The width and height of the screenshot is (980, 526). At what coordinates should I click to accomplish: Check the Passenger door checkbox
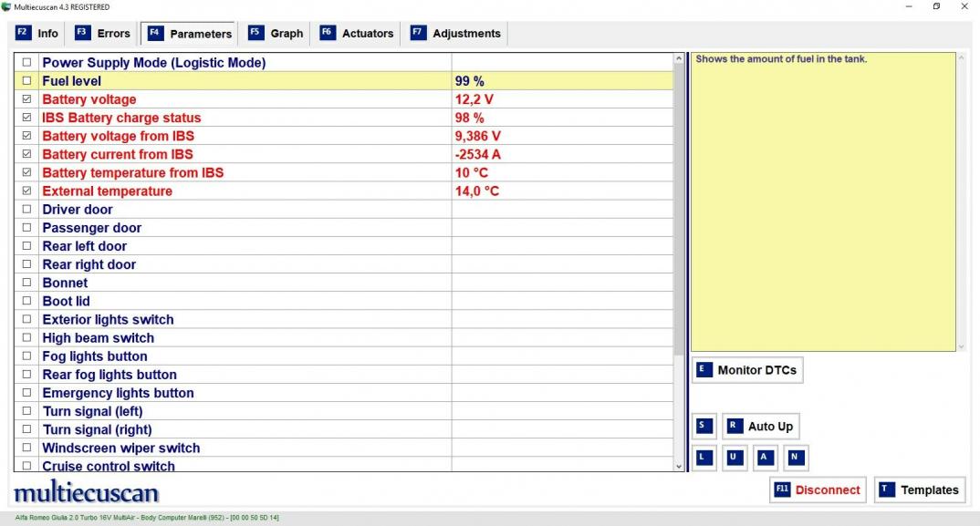26,227
